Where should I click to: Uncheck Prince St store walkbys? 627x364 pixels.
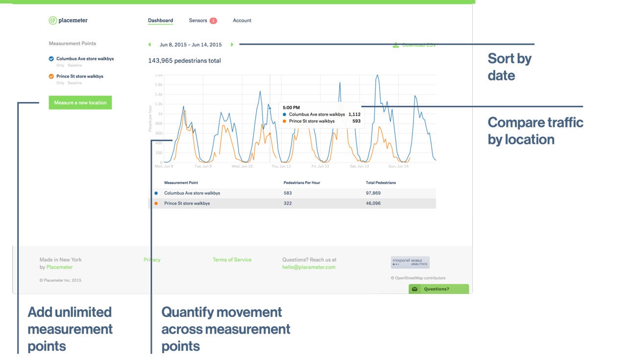[51, 76]
